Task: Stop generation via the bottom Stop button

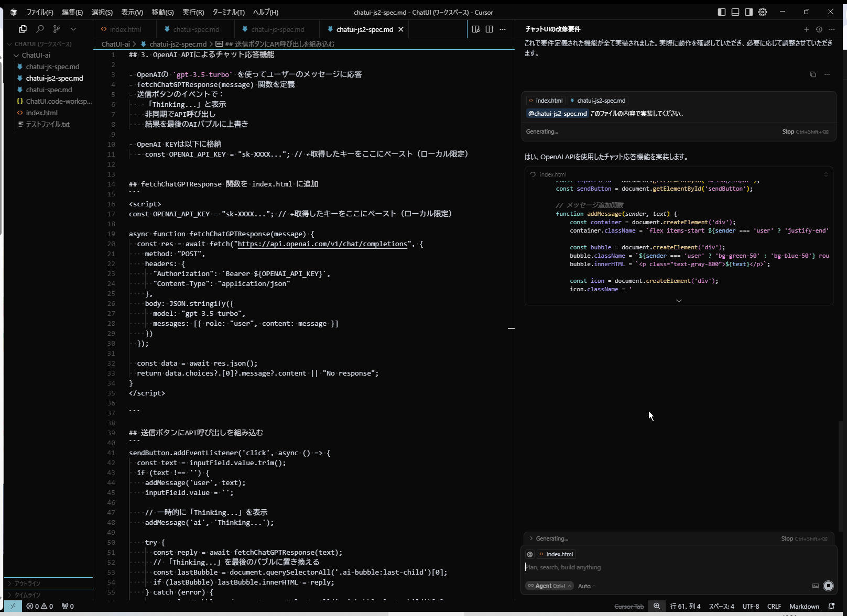Action: (x=787, y=538)
